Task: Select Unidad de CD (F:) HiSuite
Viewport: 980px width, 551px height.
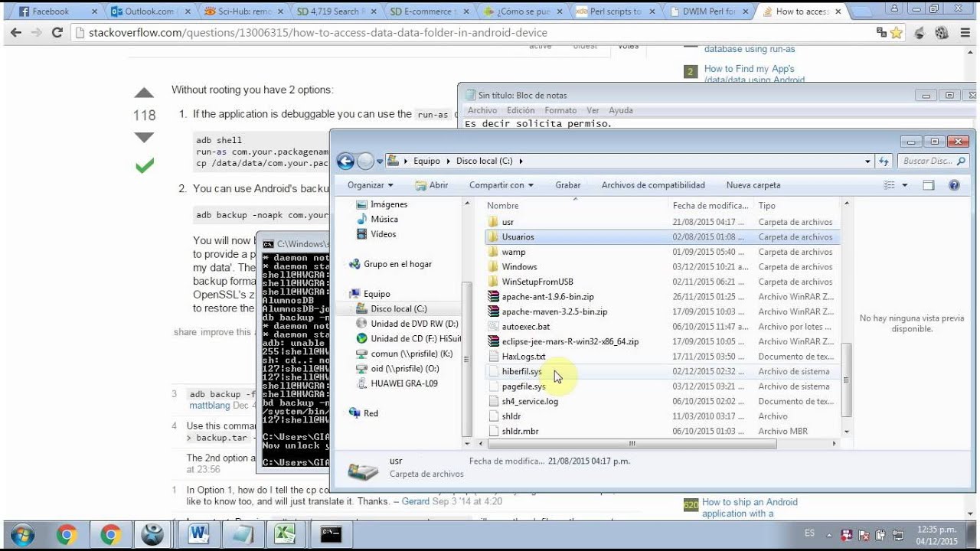Action: (x=408, y=338)
